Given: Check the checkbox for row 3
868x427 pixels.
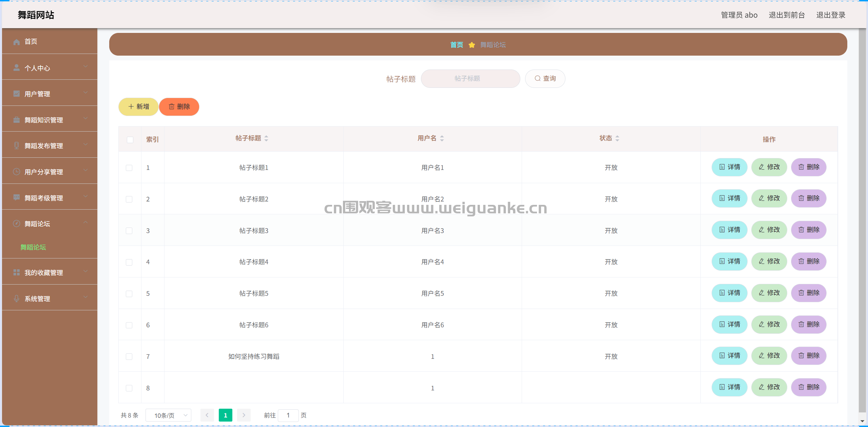Looking at the screenshot, I should click(x=129, y=231).
